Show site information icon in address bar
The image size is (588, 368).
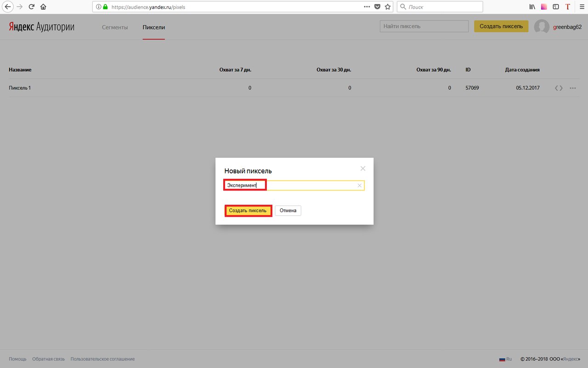[x=99, y=7]
